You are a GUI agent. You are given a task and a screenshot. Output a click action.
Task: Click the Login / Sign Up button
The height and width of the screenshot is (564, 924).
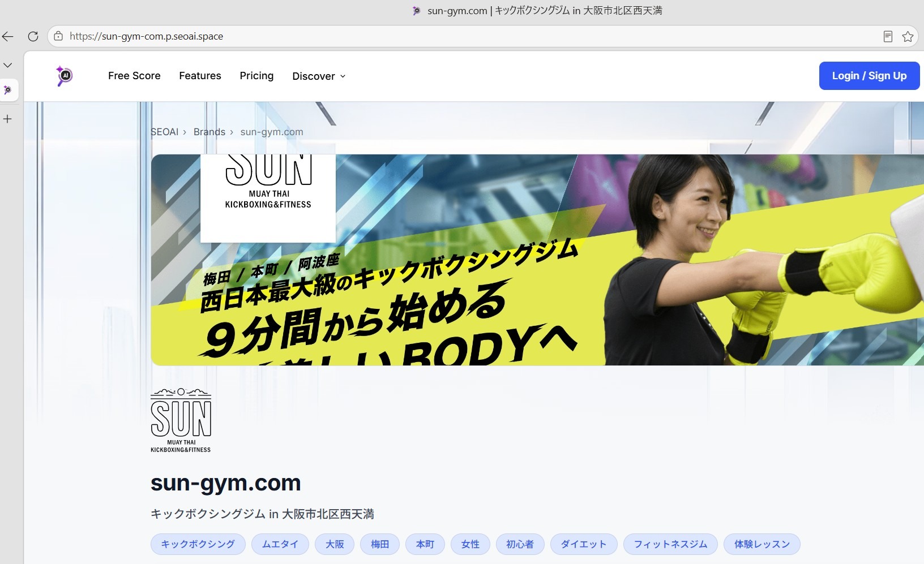point(869,76)
